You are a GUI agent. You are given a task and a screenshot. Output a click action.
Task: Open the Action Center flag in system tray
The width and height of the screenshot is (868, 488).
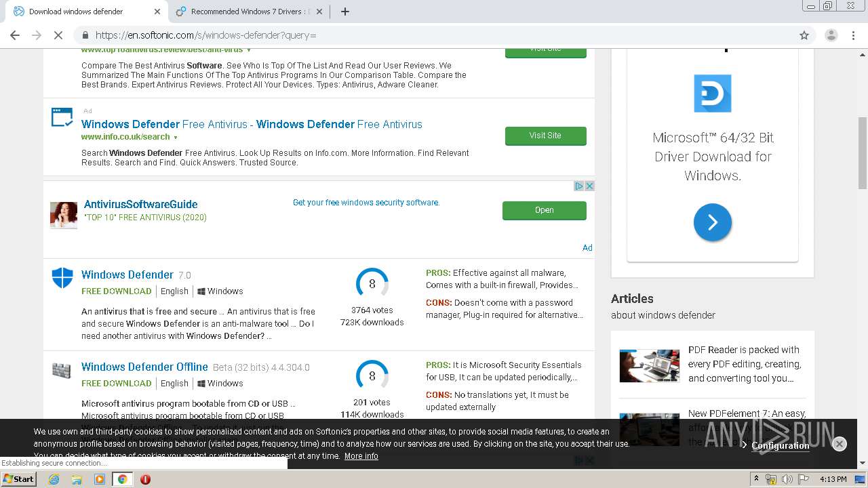click(804, 479)
